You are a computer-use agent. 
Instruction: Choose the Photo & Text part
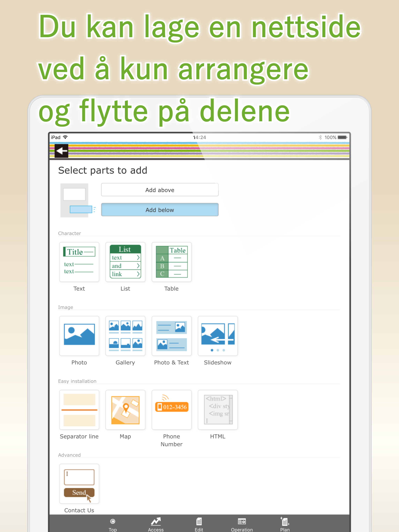pos(171,336)
